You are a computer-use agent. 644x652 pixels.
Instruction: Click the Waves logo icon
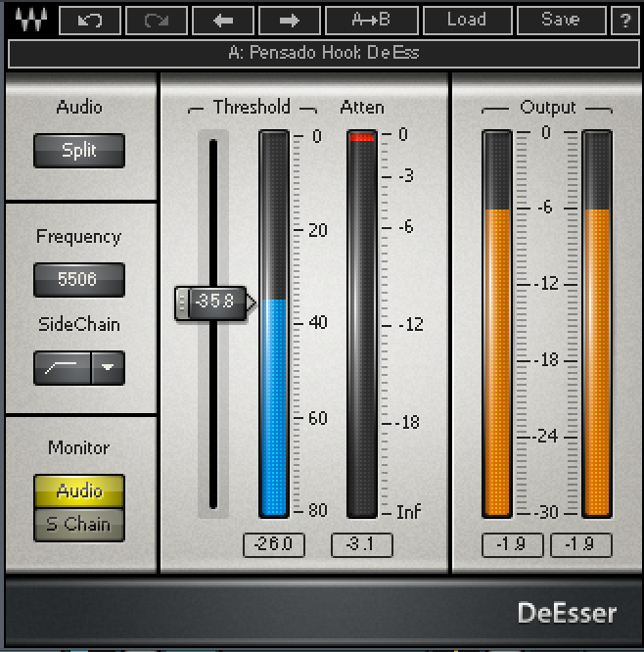[x=30, y=20]
